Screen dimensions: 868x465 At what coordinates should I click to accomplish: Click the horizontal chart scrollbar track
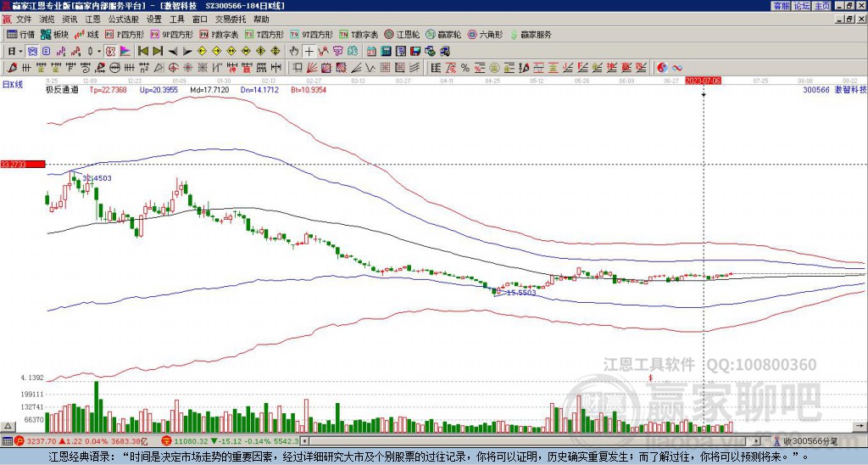coord(531,441)
